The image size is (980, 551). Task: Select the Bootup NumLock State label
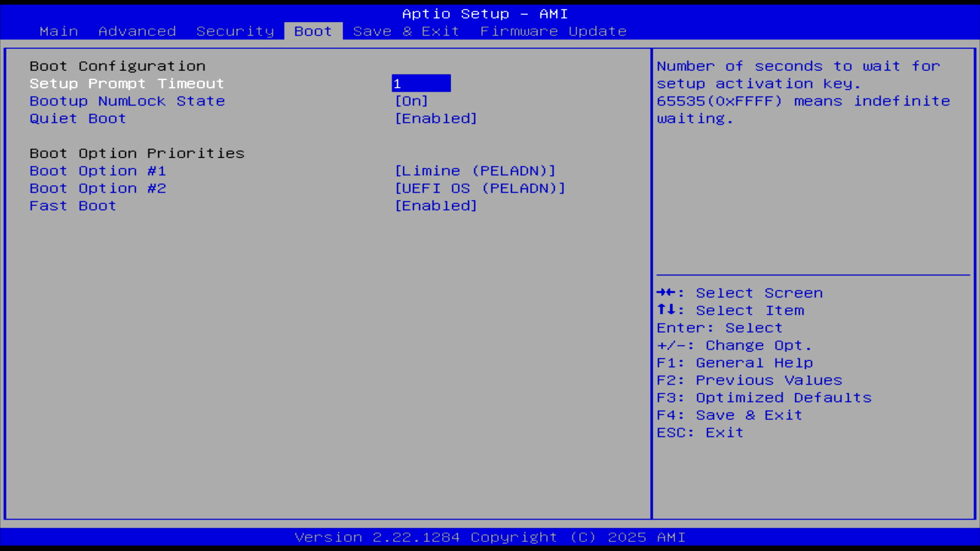pyautogui.click(x=127, y=101)
